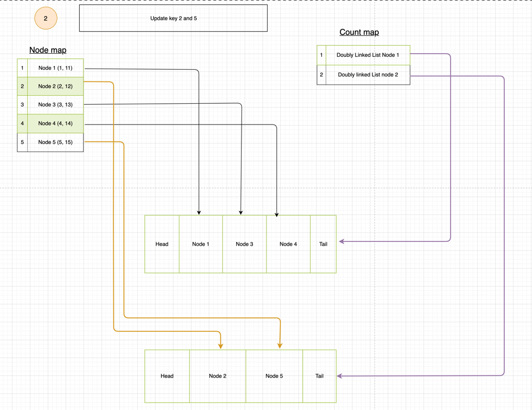Click the underlined "Node map" heading
The height and width of the screenshot is (410, 532).
tap(48, 50)
